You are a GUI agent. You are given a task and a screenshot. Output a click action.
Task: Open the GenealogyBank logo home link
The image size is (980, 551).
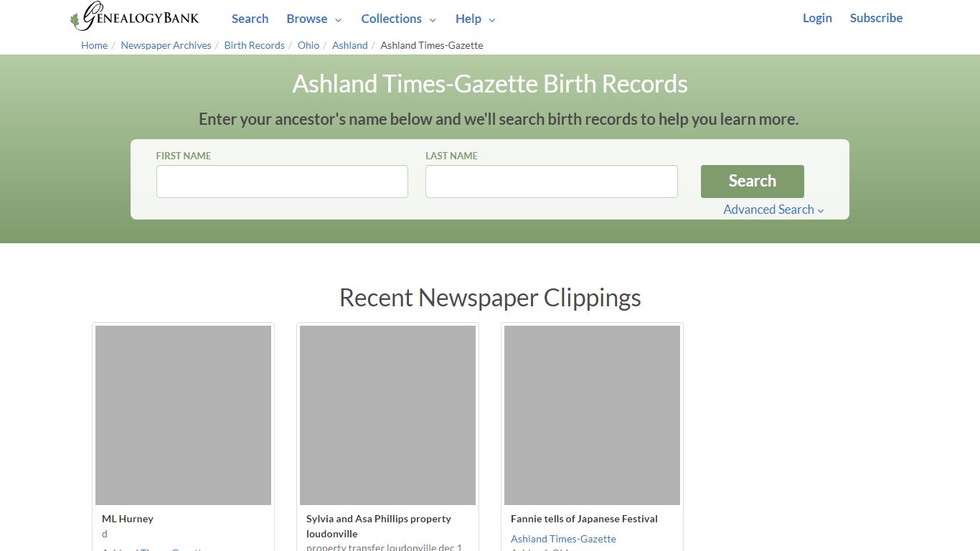pyautogui.click(x=135, y=17)
